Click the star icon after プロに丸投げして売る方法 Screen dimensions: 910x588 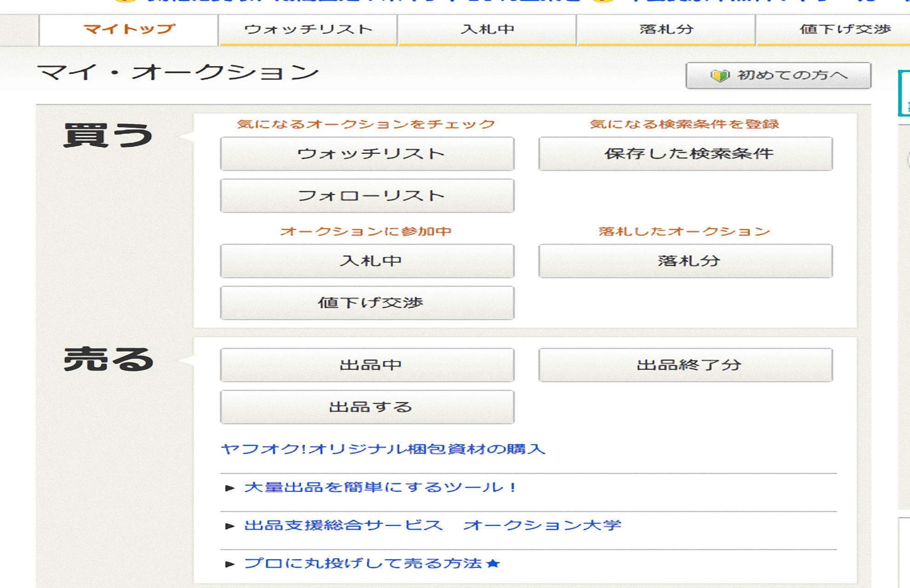493,564
